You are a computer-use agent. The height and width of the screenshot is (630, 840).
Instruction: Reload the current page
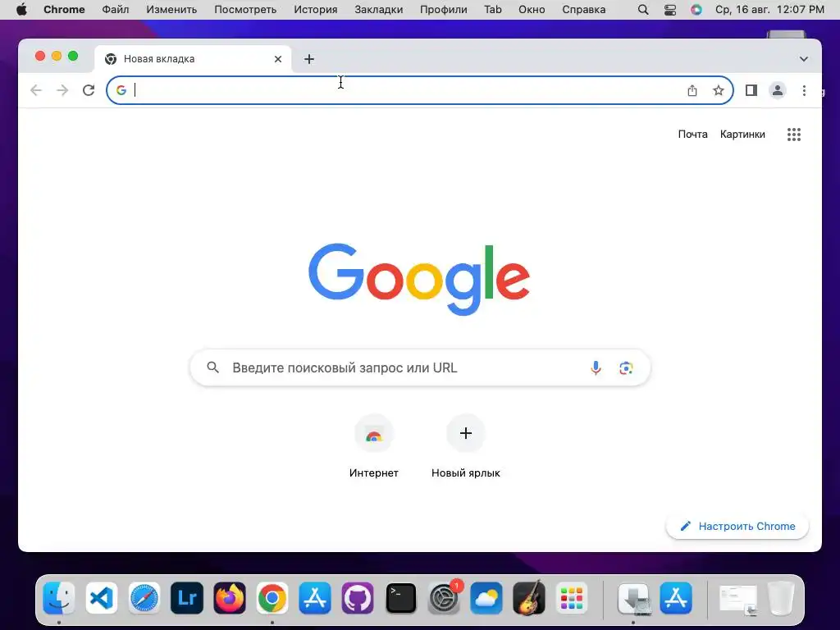(89, 90)
